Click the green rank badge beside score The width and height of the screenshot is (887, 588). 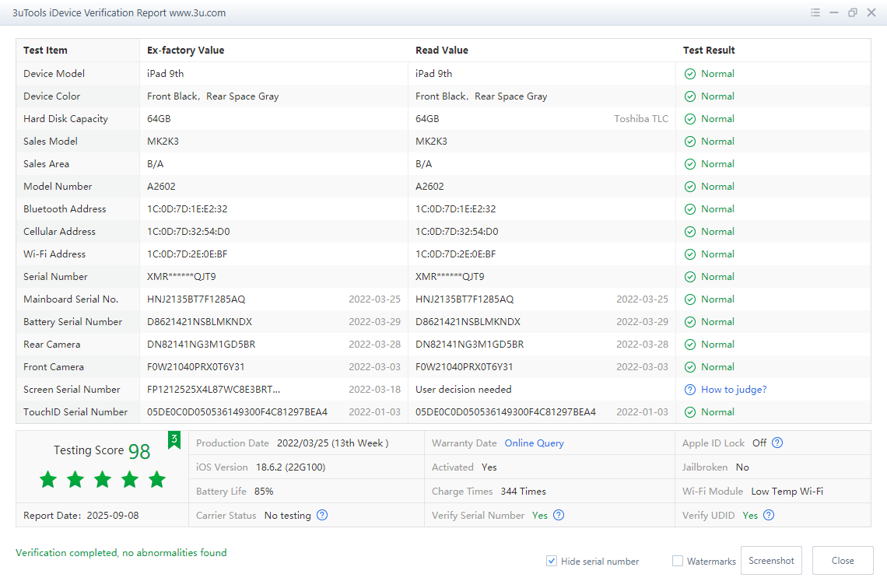click(174, 440)
